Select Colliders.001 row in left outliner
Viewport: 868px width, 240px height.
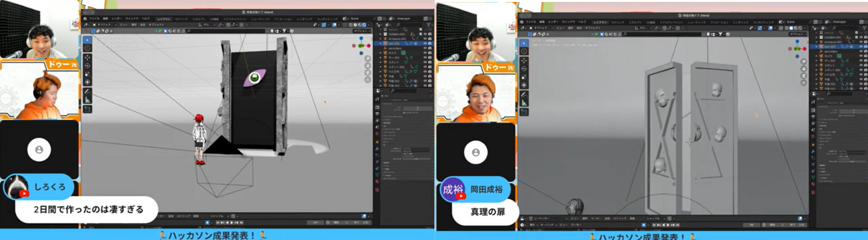tap(403, 34)
